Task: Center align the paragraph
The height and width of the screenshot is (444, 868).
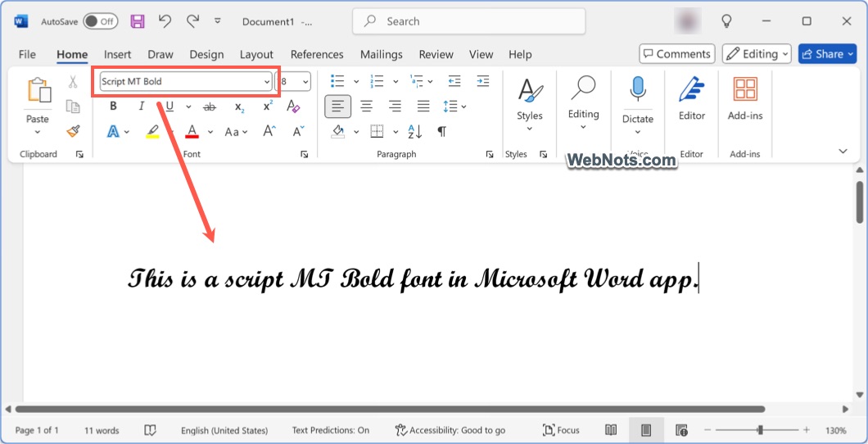Action: click(x=366, y=106)
